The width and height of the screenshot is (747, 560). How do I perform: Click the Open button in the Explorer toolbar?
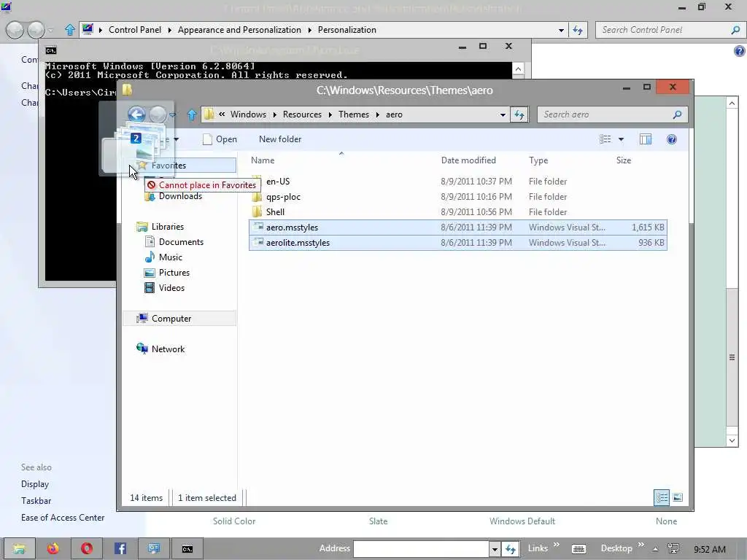pyautogui.click(x=220, y=139)
